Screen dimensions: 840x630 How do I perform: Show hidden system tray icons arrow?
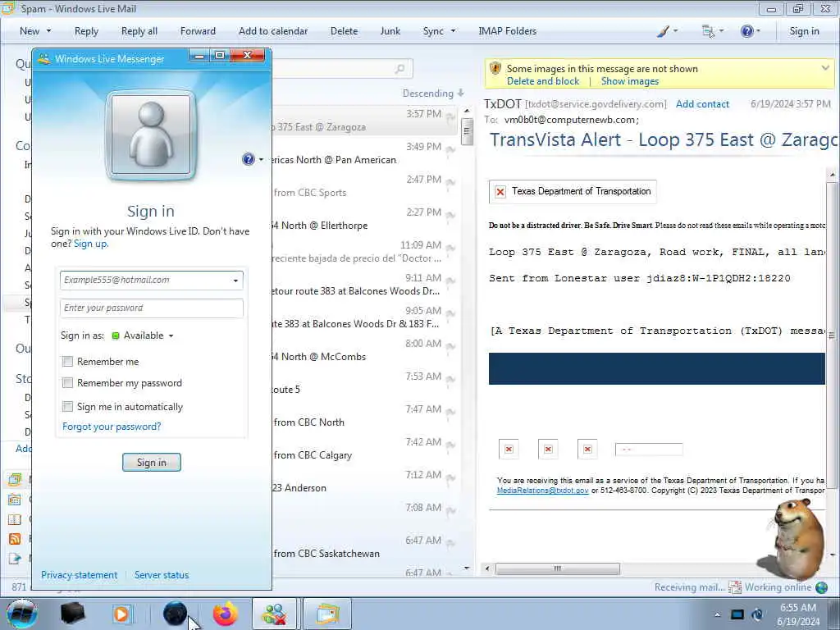click(717, 614)
